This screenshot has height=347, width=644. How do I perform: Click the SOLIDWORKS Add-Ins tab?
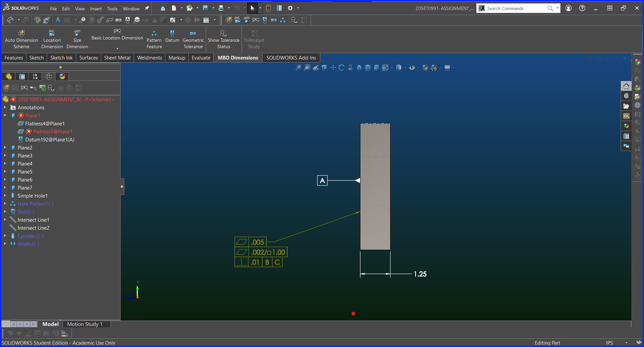click(291, 58)
